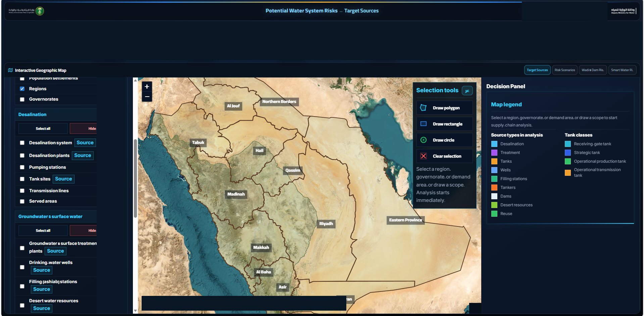Click the ministry emblem logo at top left
644x316 pixels.
pos(40,11)
